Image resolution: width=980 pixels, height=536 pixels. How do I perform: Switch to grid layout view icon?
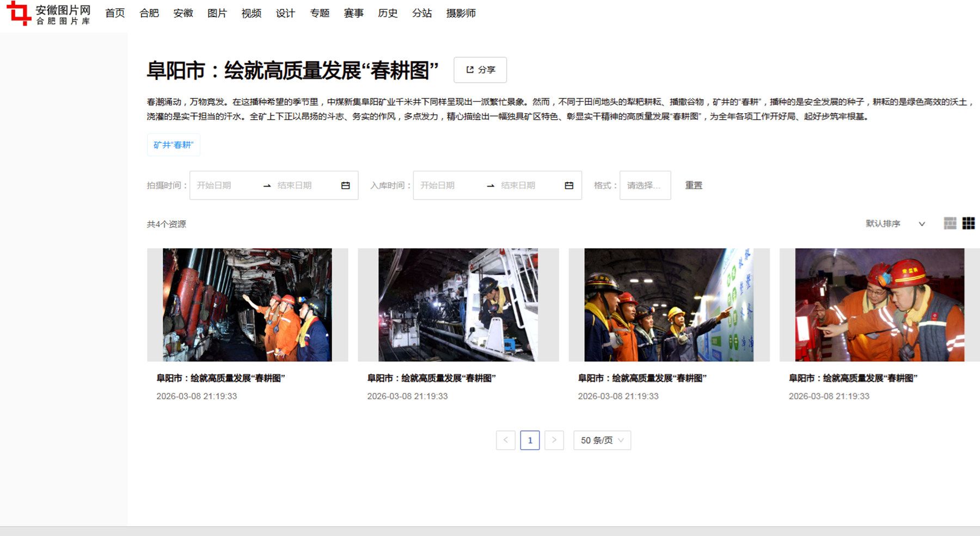tap(969, 224)
